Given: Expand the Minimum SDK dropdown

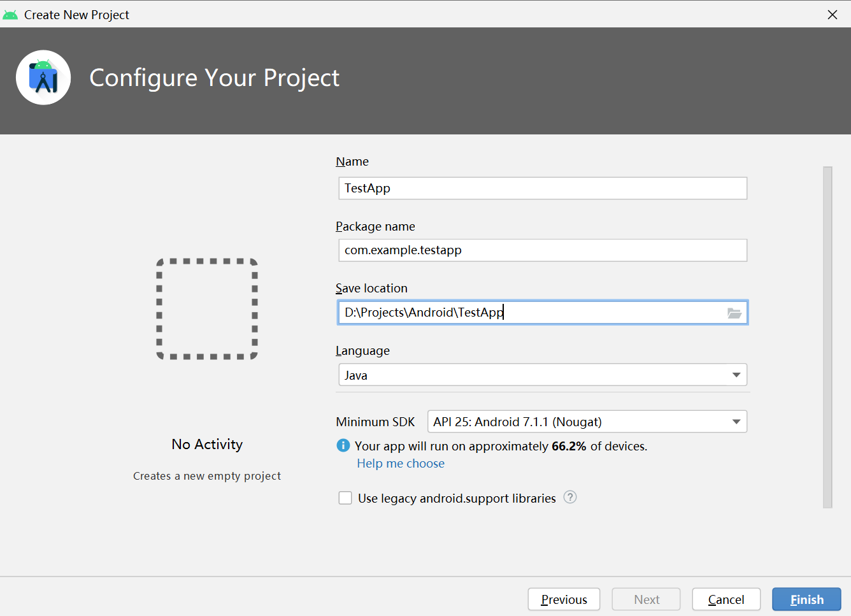Looking at the screenshot, I should pyautogui.click(x=586, y=422).
